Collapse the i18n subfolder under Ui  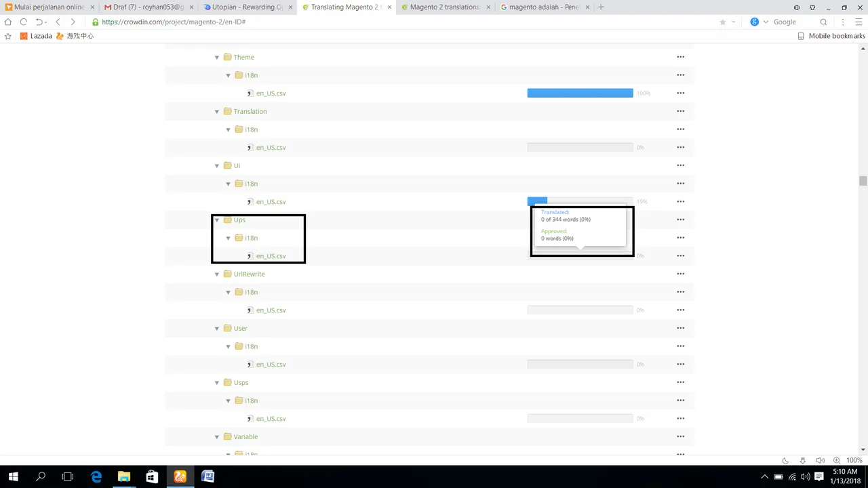coord(229,184)
